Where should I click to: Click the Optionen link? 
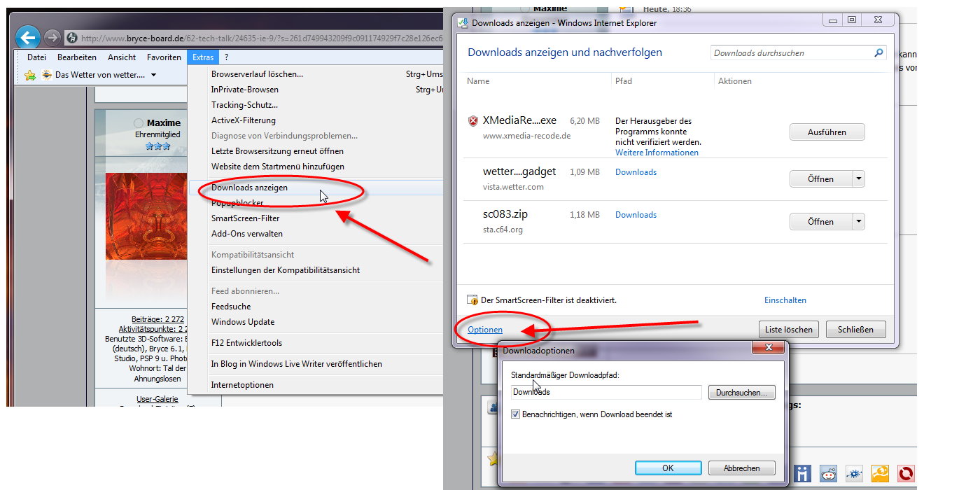pyautogui.click(x=485, y=330)
